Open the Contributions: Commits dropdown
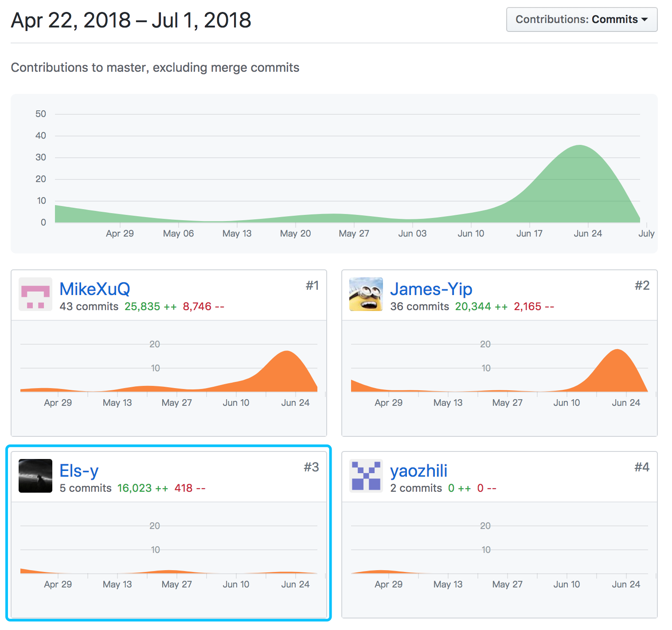The image size is (672, 630). (581, 19)
